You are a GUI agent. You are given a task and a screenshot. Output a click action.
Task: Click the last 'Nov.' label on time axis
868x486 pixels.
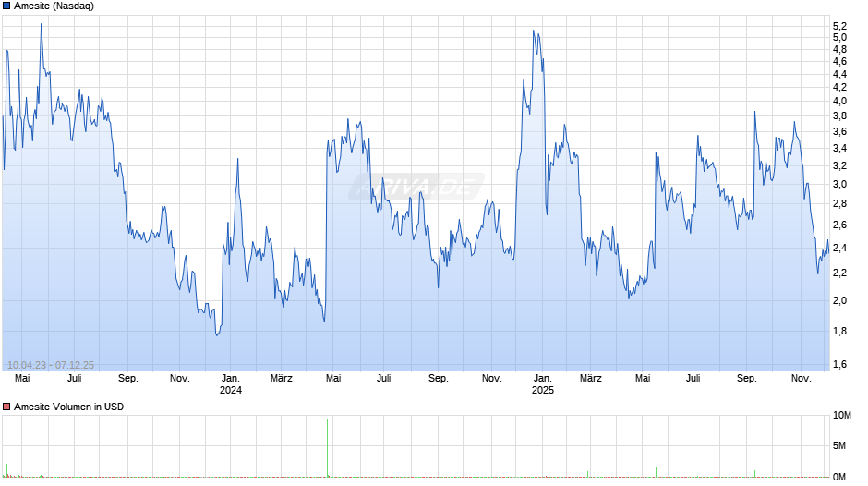pyautogui.click(x=801, y=379)
